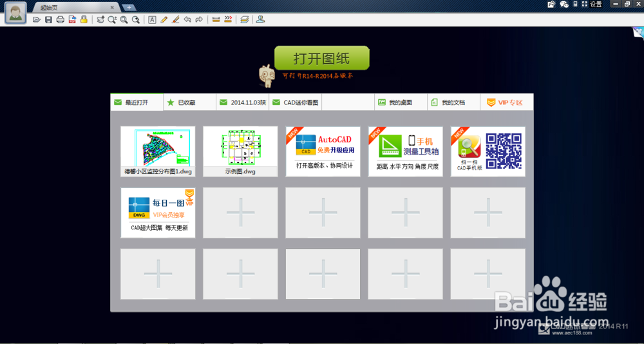Viewport: 644px width, 344px height.
Task: Open the 德馨小区监控分布图1.dwg thumbnail
Action: [158, 151]
